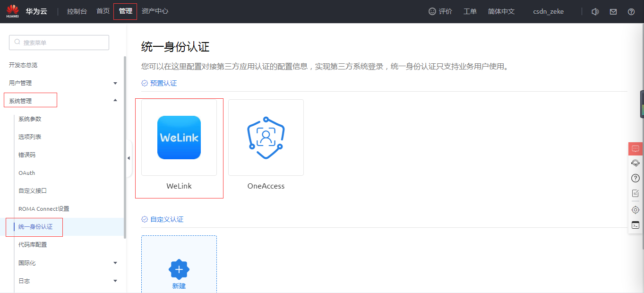Open 选项列表 menu item
644x293 pixels.
(30, 137)
